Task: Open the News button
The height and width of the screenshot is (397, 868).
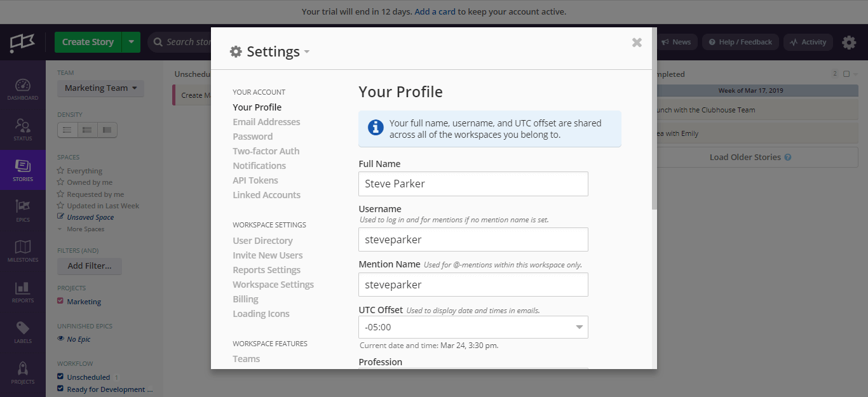Action: click(x=676, y=43)
